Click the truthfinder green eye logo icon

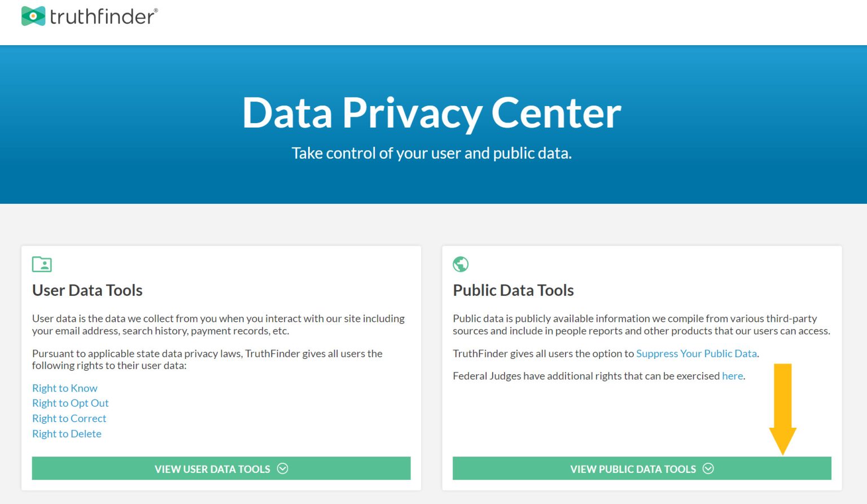click(x=33, y=16)
